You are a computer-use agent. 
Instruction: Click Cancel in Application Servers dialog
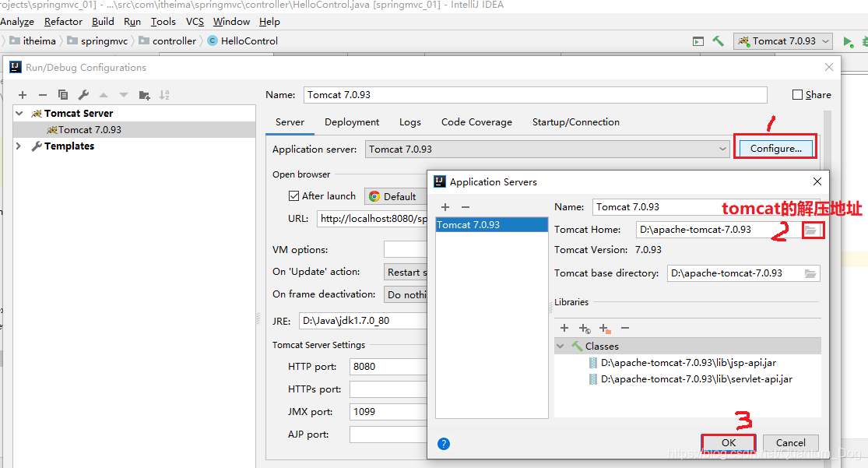(x=790, y=442)
